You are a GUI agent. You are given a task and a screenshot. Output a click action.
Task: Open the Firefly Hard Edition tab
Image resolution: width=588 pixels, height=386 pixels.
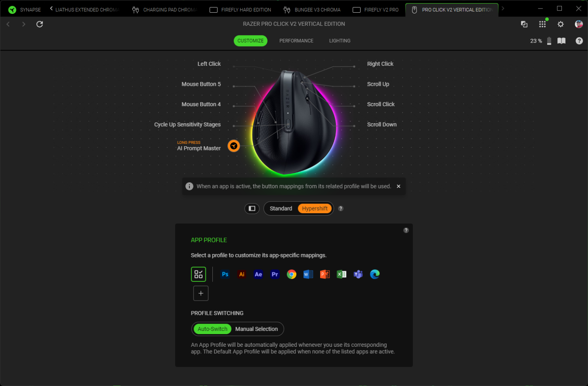coord(240,9)
